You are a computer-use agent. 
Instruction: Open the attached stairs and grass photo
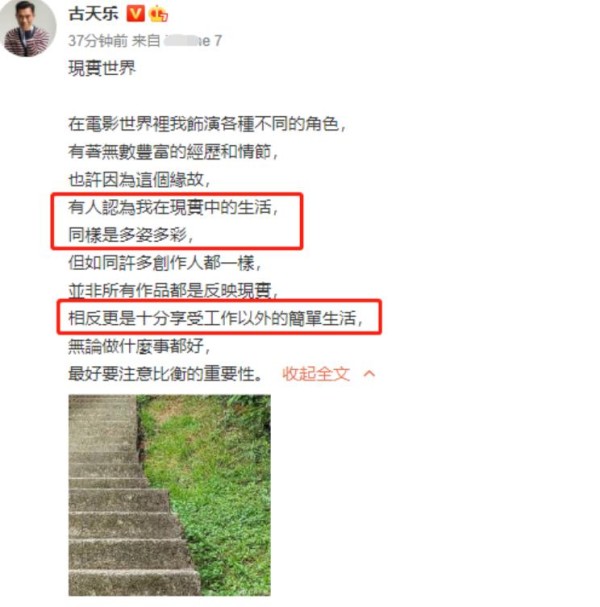[x=170, y=495]
